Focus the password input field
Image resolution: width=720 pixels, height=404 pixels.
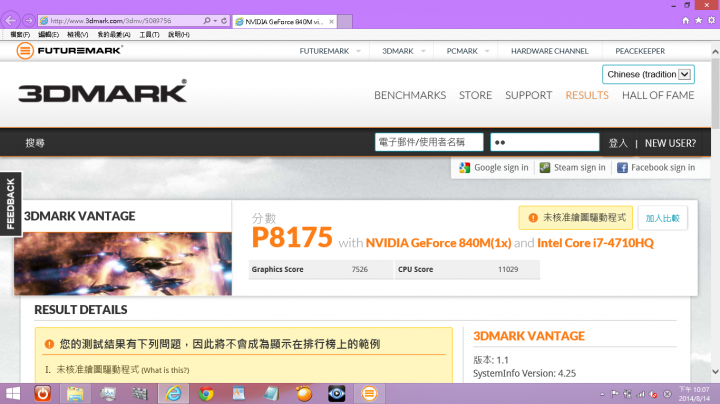pos(545,142)
